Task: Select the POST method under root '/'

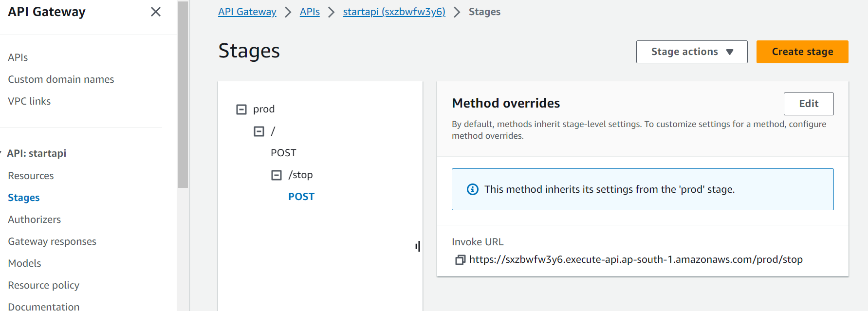Action: (283, 153)
